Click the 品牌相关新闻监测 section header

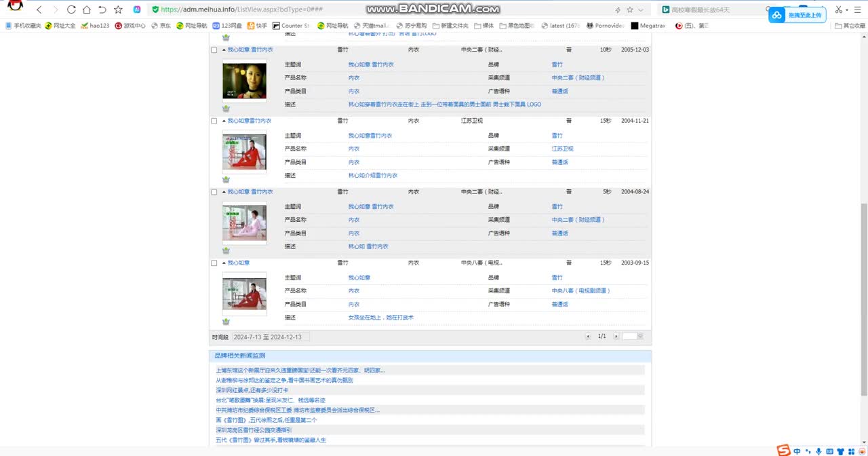pyautogui.click(x=430, y=356)
